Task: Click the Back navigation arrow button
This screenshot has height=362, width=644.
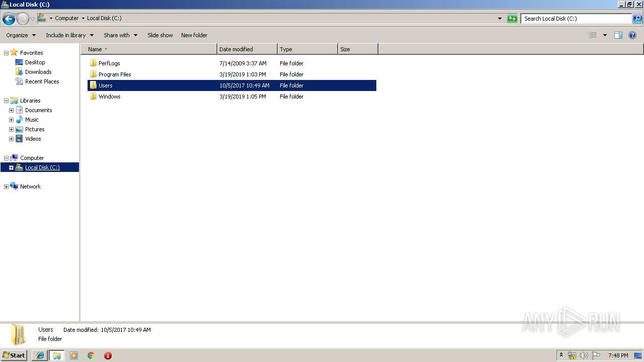Action: [9, 19]
